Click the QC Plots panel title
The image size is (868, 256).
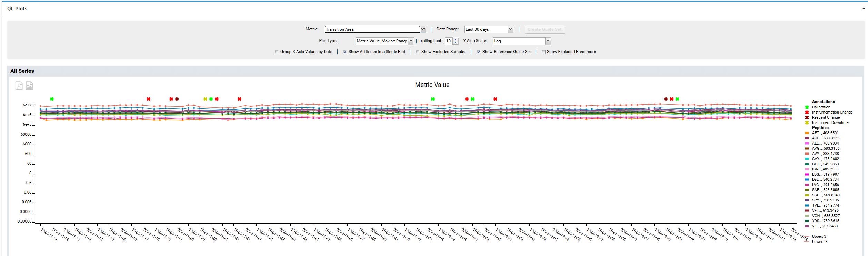pos(17,9)
